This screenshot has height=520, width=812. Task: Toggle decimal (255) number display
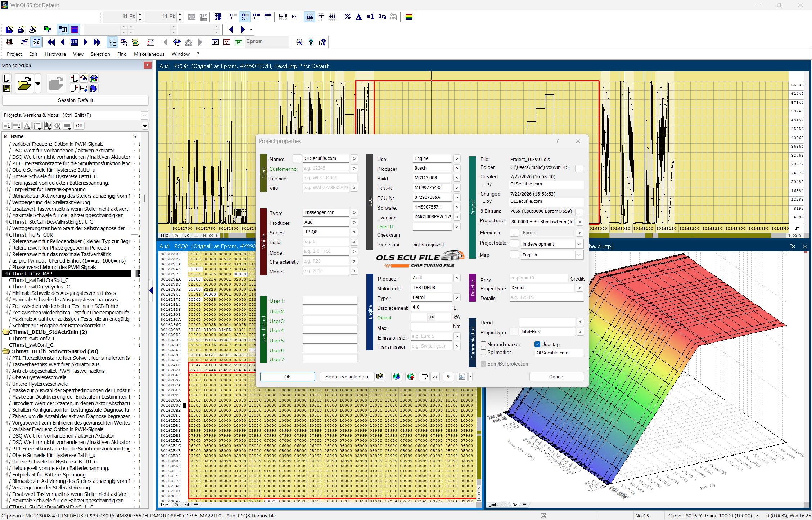[x=310, y=17]
